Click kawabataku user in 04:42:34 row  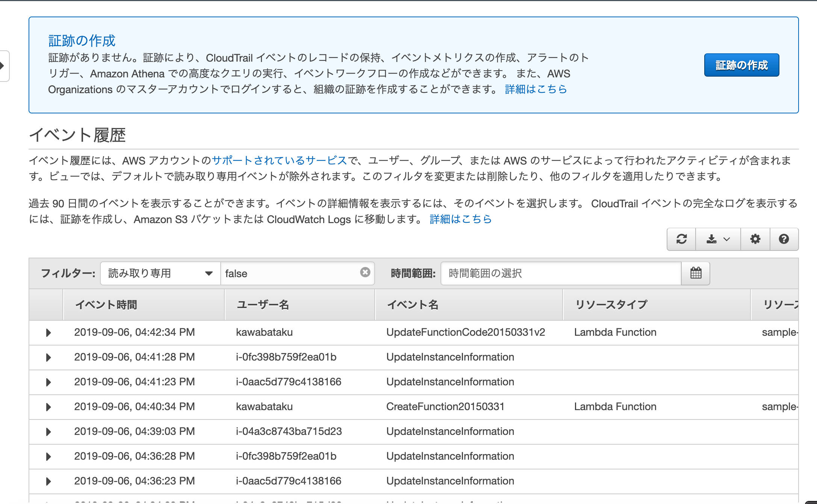264,332
